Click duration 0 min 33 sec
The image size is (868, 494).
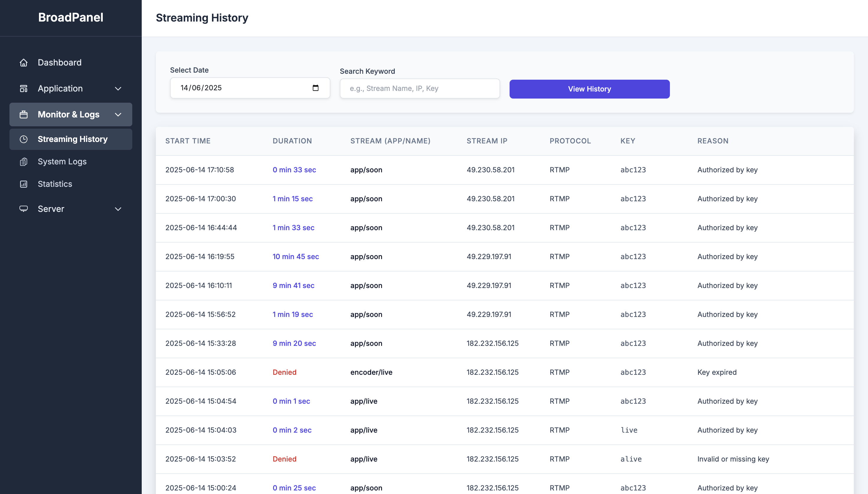(x=294, y=170)
